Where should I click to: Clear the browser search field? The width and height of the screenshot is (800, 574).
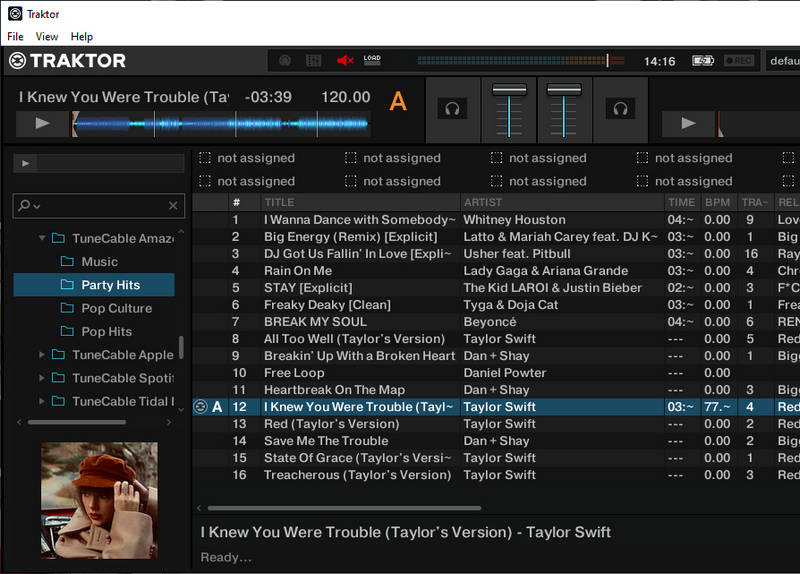(173, 205)
